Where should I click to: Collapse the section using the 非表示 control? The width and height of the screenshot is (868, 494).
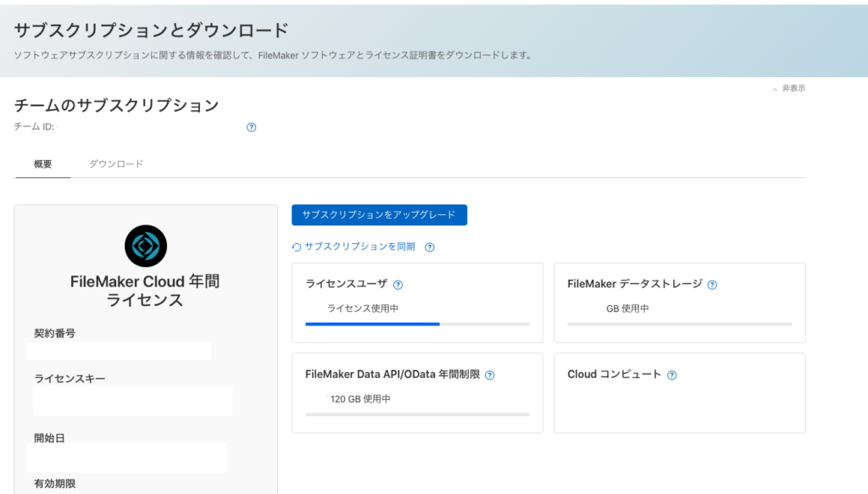(x=791, y=87)
